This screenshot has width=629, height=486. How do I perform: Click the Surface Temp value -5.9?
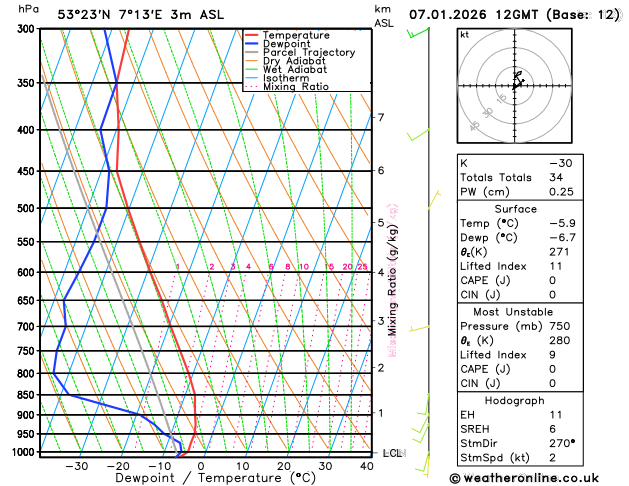click(x=562, y=223)
